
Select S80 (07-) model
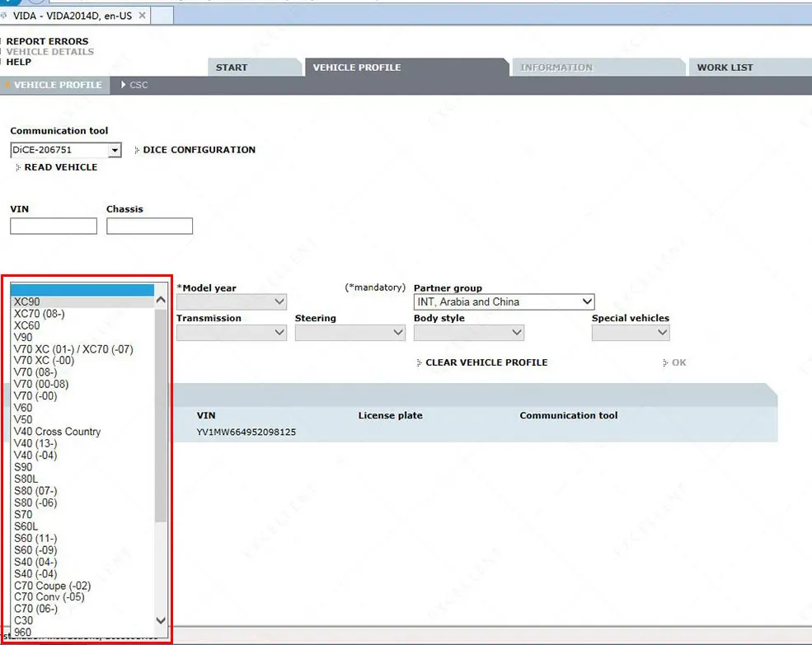83,491
